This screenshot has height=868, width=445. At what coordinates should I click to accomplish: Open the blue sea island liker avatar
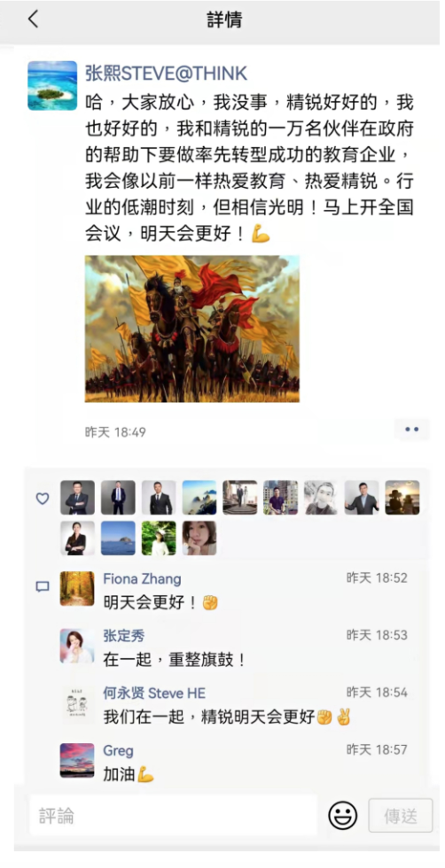pyautogui.click(x=118, y=539)
